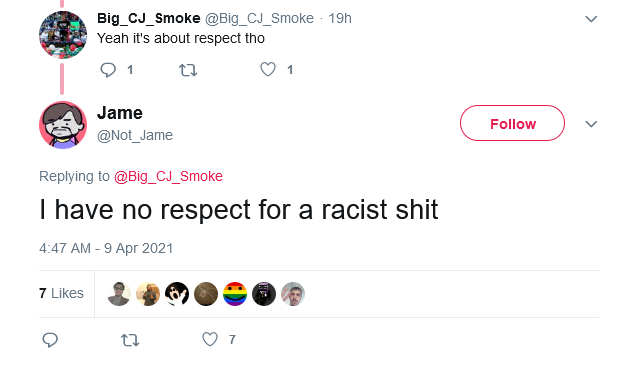Follow the Jame account
The width and height of the screenshot is (636, 376).
pyautogui.click(x=512, y=123)
